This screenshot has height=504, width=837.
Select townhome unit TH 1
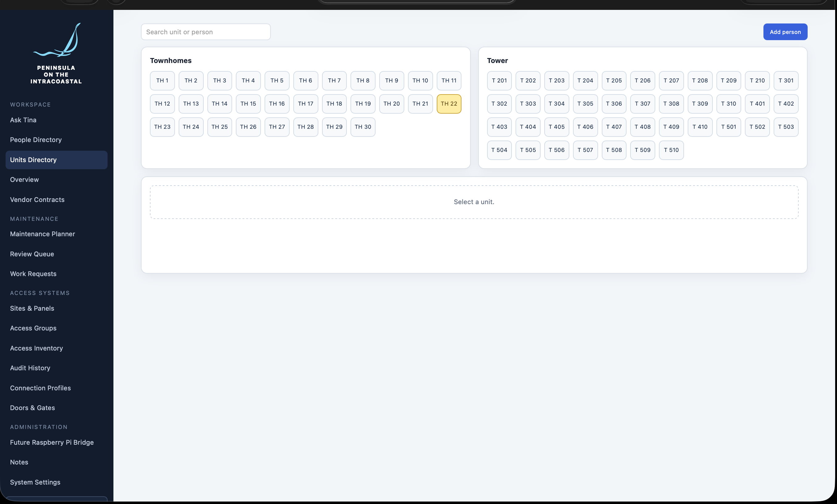pos(162,80)
